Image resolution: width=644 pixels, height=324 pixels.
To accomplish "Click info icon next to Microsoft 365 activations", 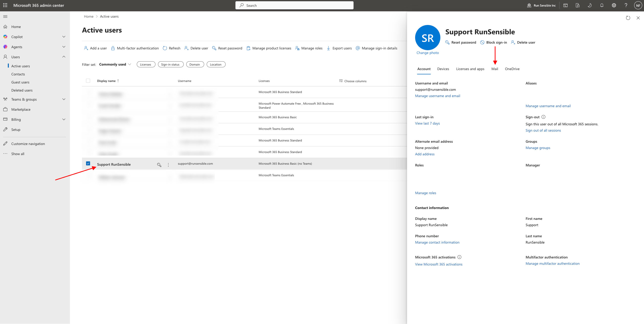I will [460, 257].
